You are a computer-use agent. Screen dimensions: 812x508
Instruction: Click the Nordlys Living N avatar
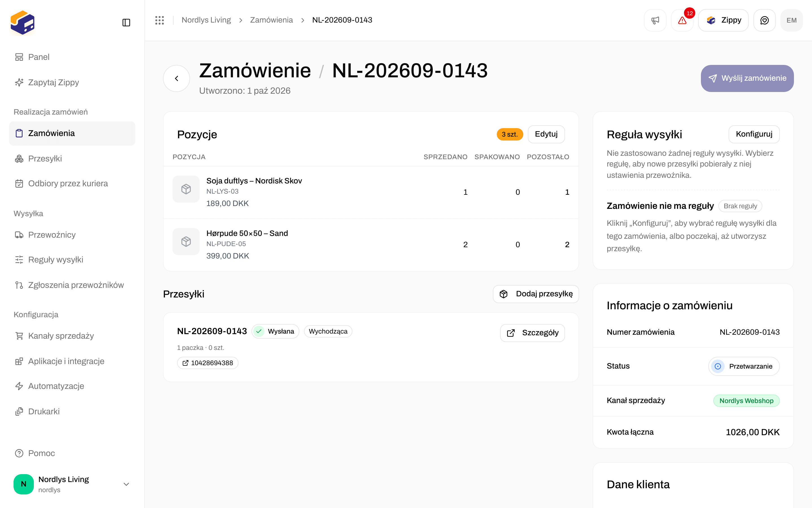click(x=23, y=484)
